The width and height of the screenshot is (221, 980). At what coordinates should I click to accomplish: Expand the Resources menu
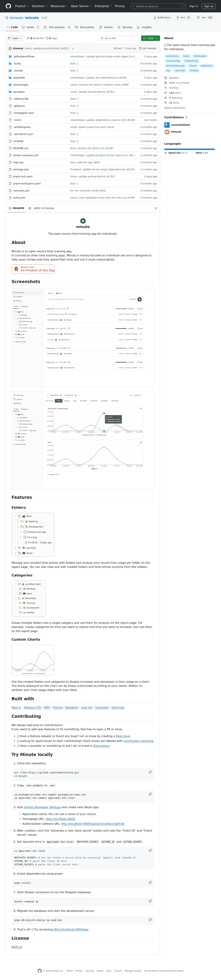click(59, 6)
